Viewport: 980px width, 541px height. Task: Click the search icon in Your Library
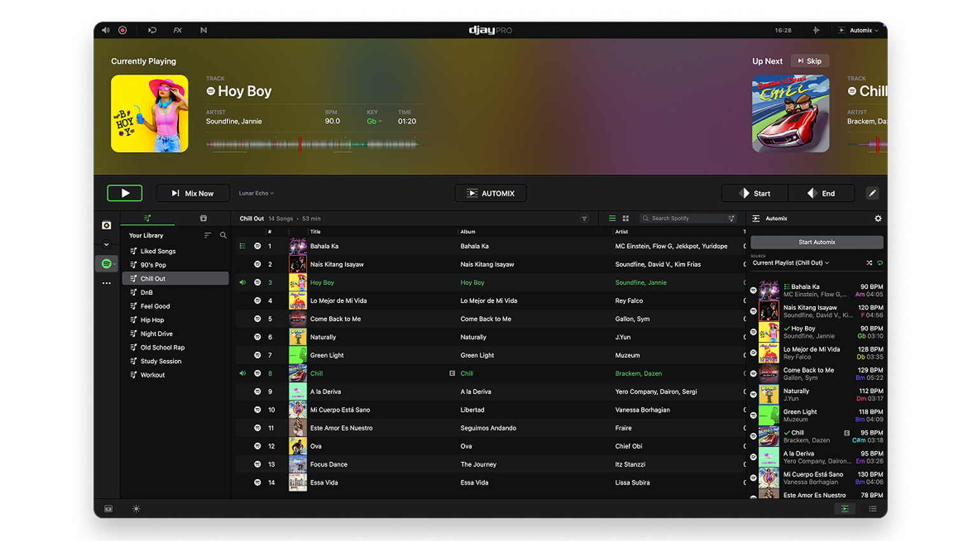pos(223,235)
